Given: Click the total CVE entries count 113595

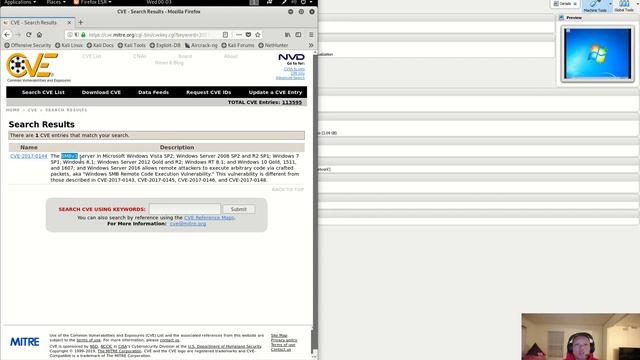Looking at the screenshot, I should tap(292, 102).
